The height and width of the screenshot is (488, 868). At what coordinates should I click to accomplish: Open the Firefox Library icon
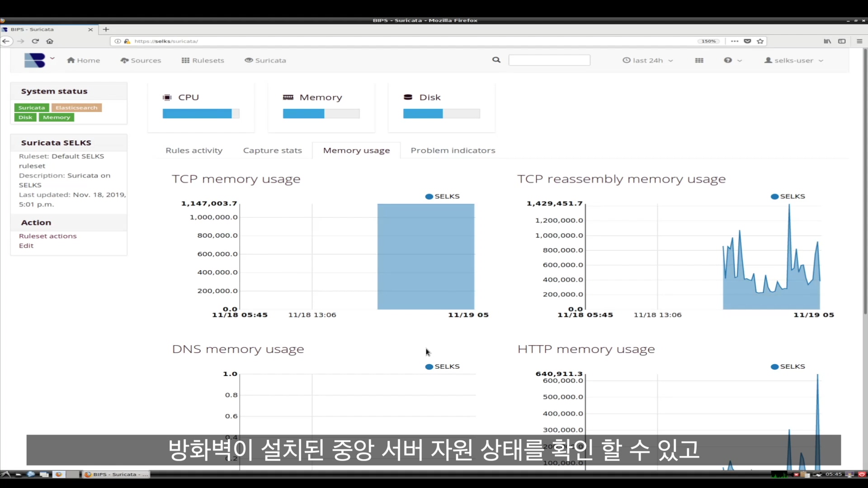coord(827,41)
